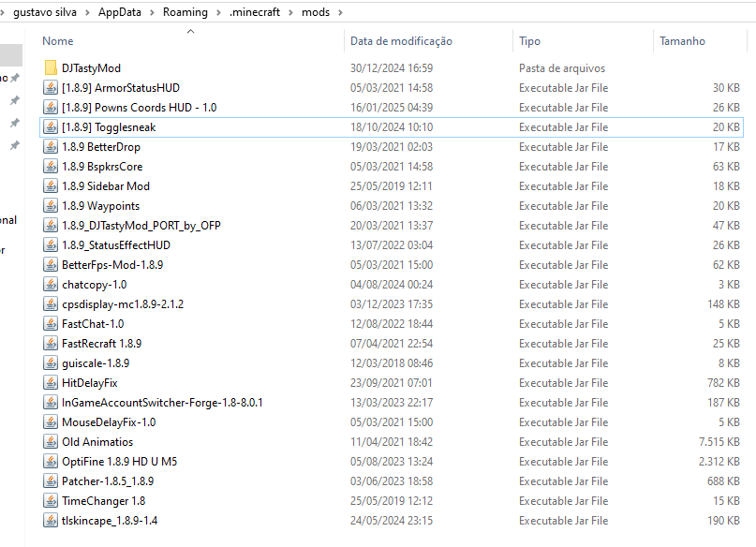
Task: Click the jar icon of 1.8.9 BspkrsCore
Action: point(51,167)
